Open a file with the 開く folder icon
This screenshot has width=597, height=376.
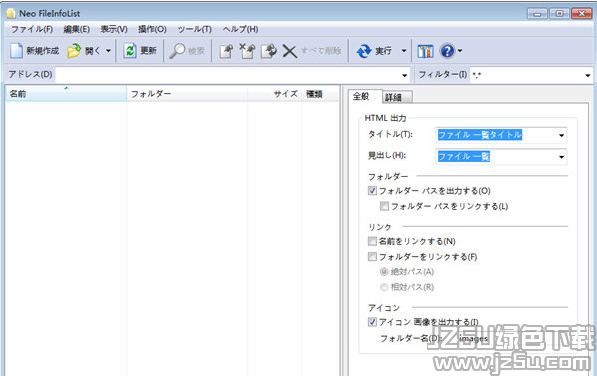[74, 51]
